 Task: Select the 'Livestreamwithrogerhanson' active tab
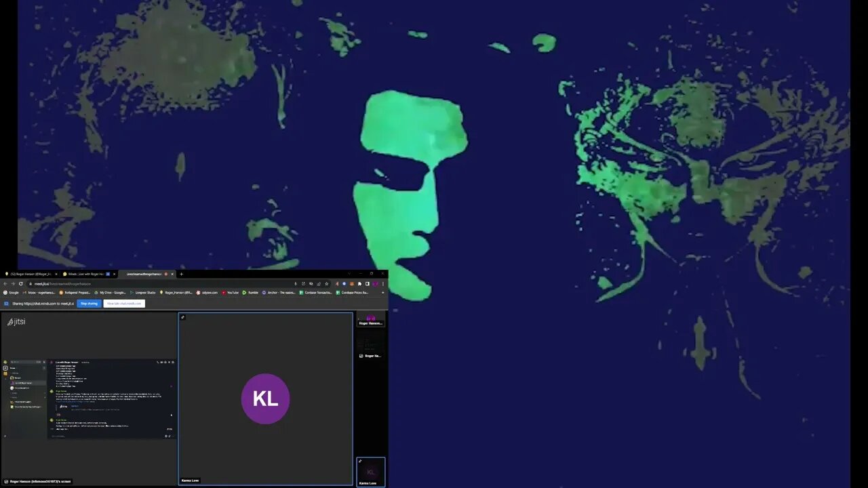point(146,274)
